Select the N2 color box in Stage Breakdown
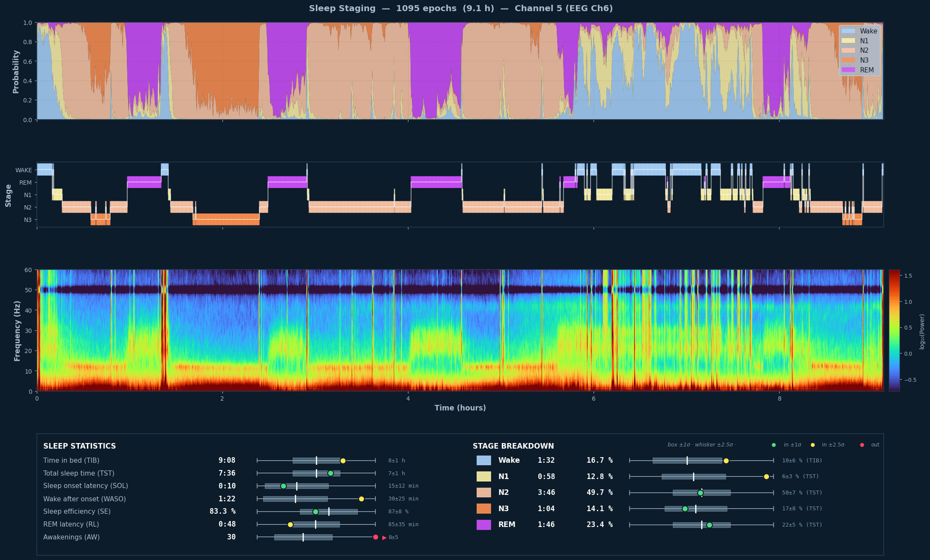 (x=484, y=492)
